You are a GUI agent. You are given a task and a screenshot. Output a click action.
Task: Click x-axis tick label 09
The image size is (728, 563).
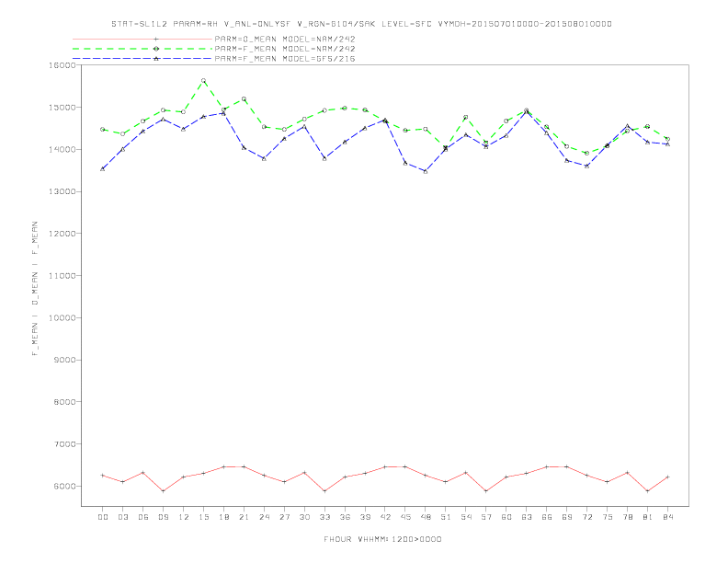(163, 517)
